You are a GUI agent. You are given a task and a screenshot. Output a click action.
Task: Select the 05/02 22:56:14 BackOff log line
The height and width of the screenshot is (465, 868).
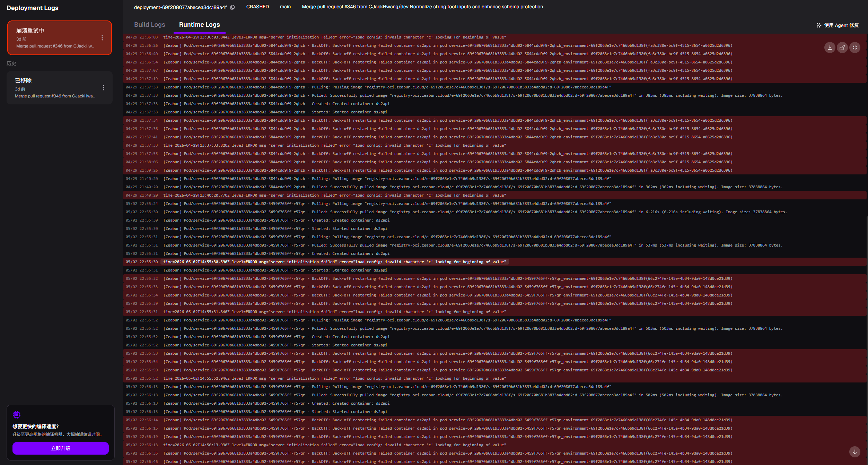point(495,420)
